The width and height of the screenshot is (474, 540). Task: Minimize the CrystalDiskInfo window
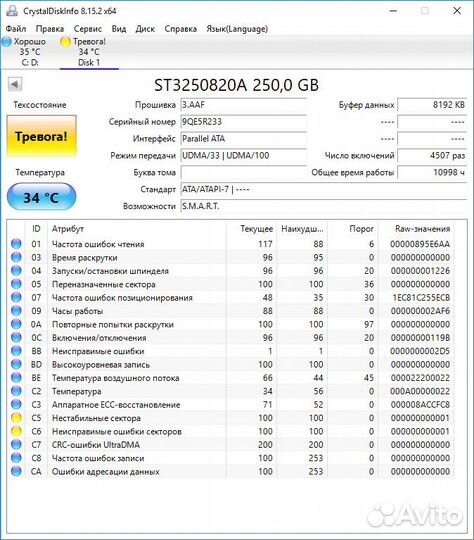(x=393, y=11)
